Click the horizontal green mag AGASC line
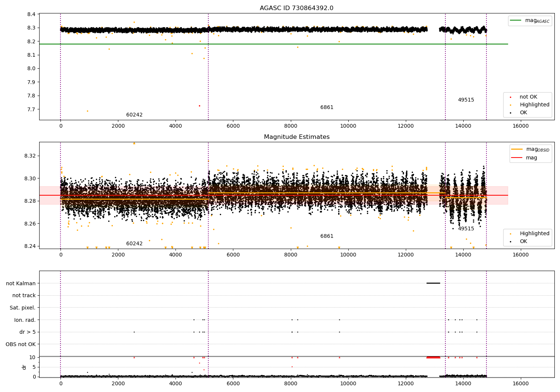This screenshot has width=560, height=392. click(x=273, y=44)
